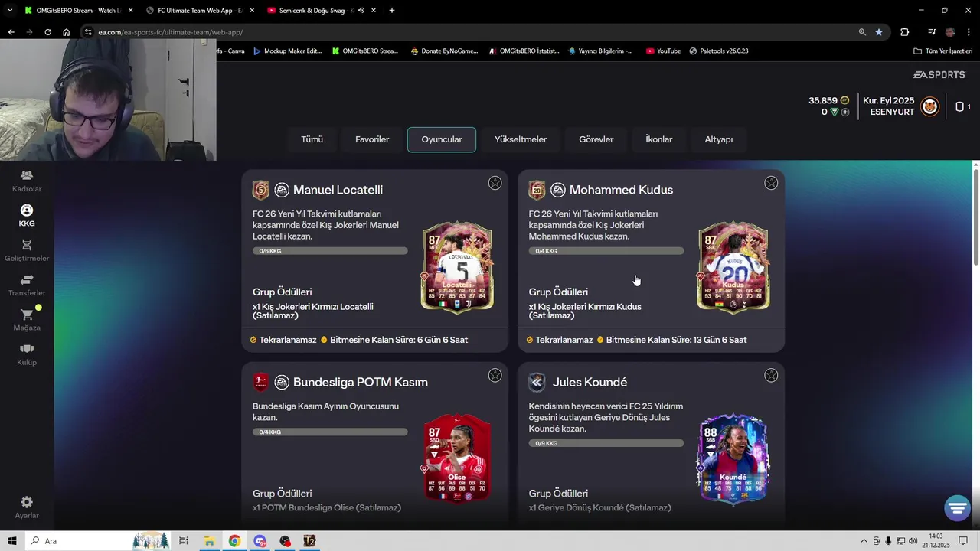980x551 pixels.
Task: Open the İkonlar tab
Action: [659, 139]
